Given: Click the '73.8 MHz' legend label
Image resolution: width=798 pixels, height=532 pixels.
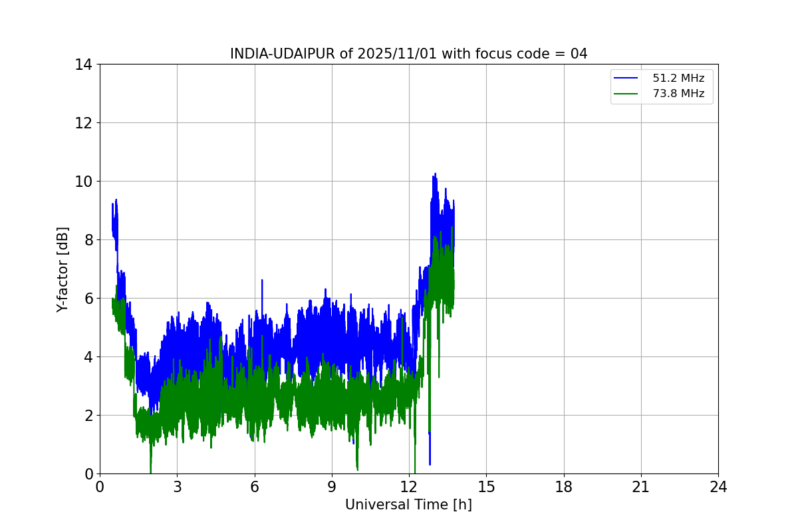Looking at the screenshot, I should pyautogui.click(x=678, y=94).
